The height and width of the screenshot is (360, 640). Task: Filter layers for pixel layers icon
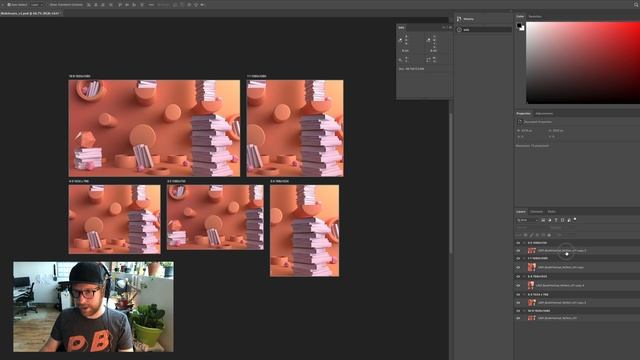(x=543, y=220)
